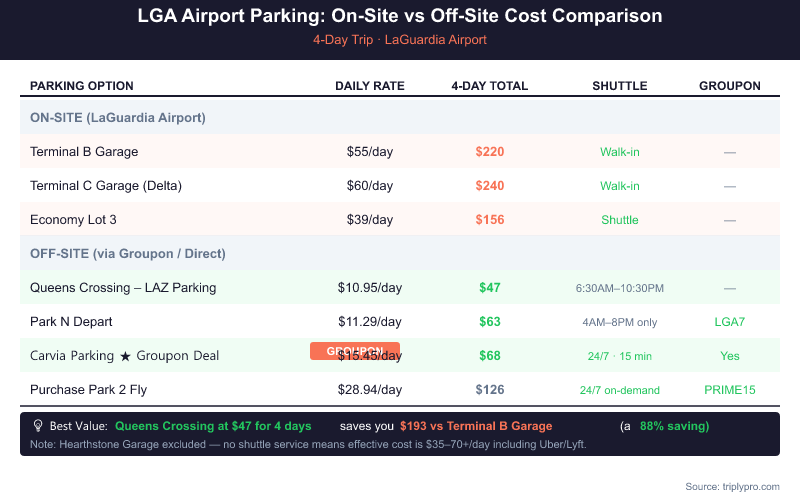Select the ON-SITE (LaGuardia Airport) section header
The height and width of the screenshot is (500, 800).
coord(118,118)
